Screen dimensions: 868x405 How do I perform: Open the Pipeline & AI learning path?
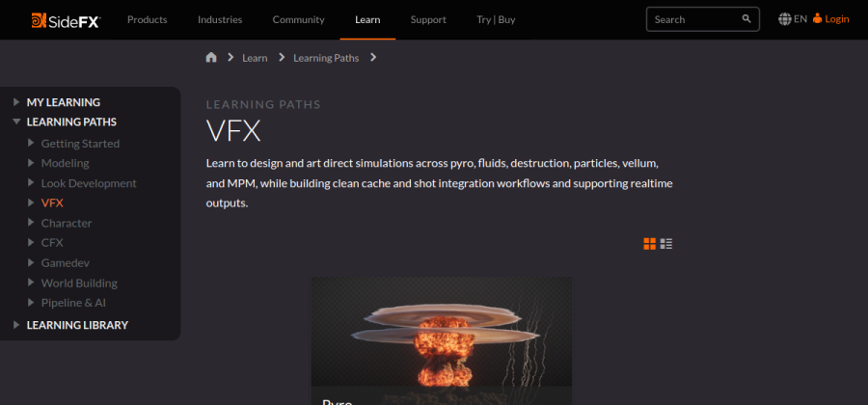coord(73,303)
